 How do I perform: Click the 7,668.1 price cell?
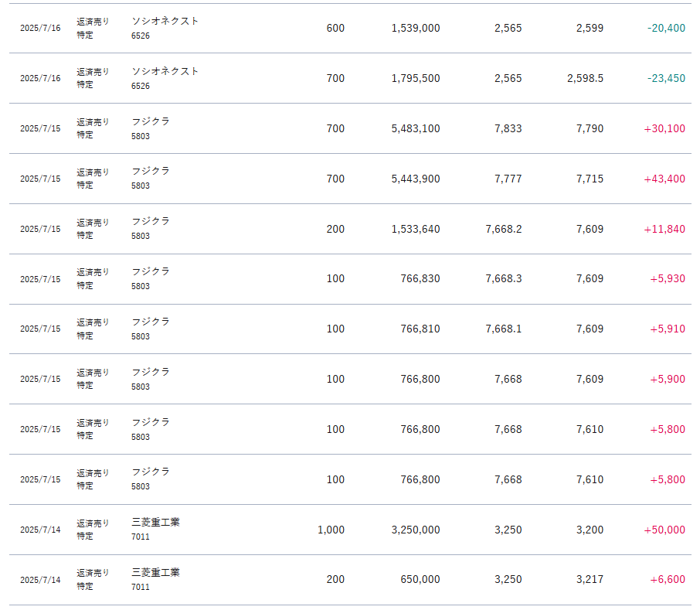504,329
